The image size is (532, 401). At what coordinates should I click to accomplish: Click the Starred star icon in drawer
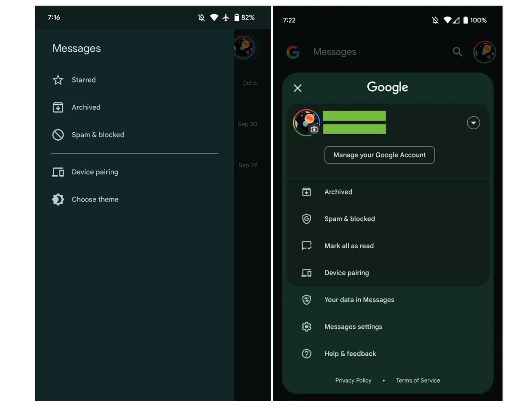click(x=58, y=80)
